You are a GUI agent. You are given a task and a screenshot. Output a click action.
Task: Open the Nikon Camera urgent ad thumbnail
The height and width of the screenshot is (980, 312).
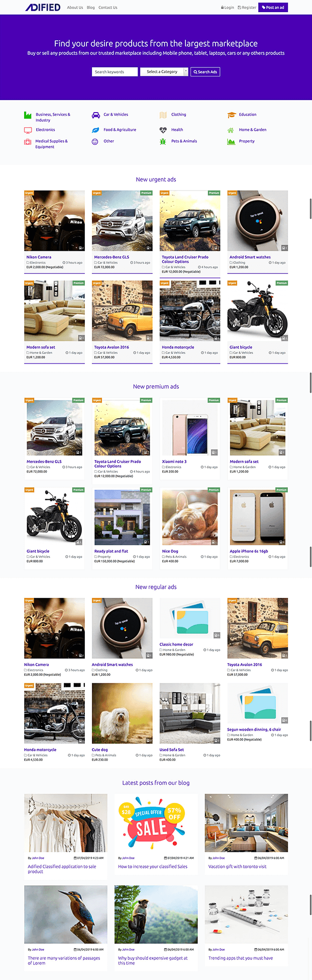[54, 221]
